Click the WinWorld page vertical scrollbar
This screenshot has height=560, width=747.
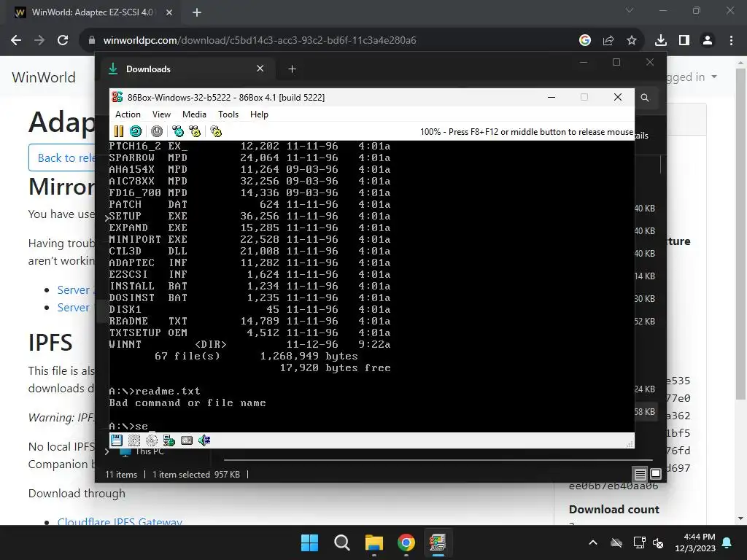point(740,233)
